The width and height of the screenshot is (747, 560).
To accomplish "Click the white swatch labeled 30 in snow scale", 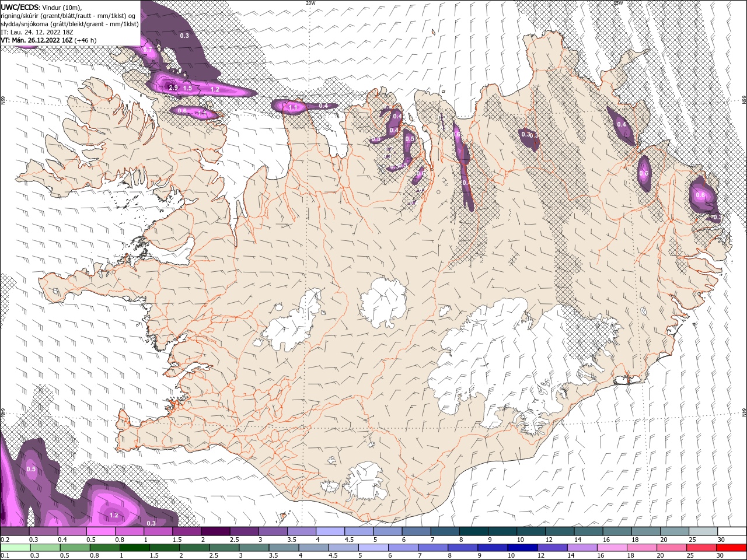I will 732,532.
